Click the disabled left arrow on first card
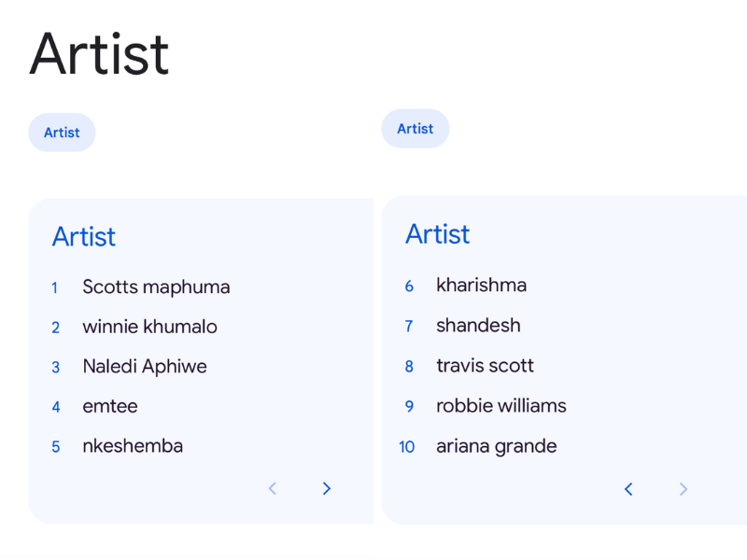 pos(272,488)
